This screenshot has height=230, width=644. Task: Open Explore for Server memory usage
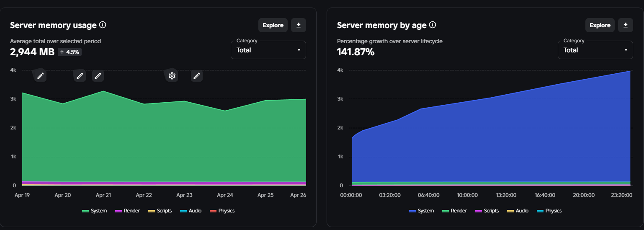273,25
